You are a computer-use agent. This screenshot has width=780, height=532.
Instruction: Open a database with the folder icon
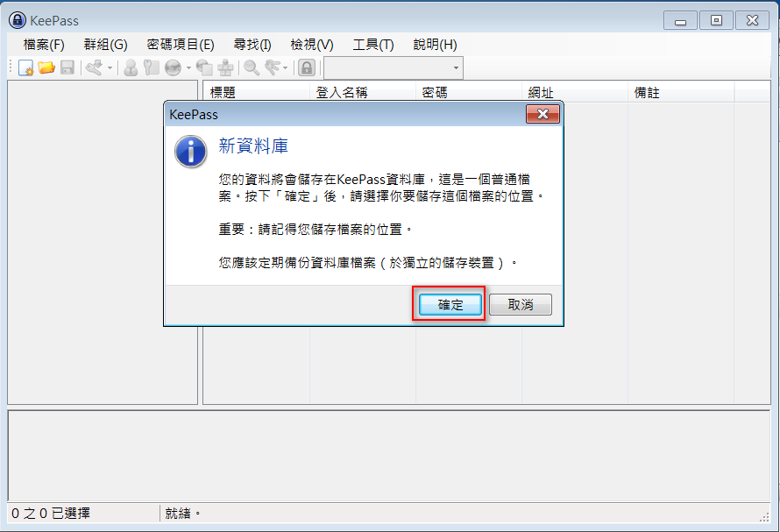pyautogui.click(x=46, y=67)
